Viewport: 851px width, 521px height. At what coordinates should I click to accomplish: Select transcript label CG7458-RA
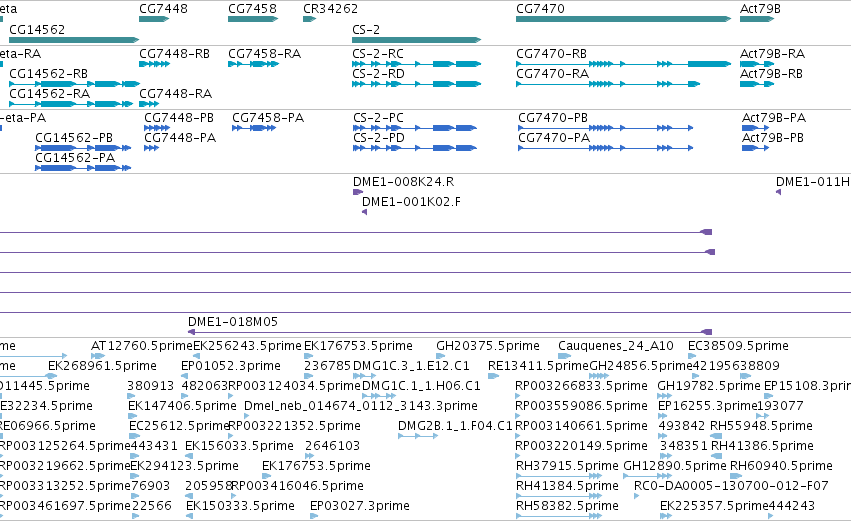pos(264,54)
